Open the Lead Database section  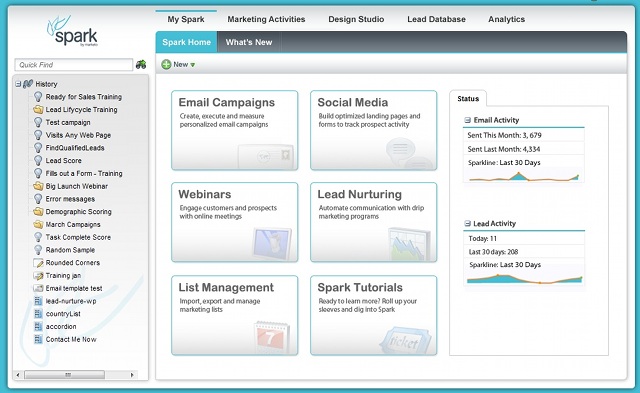pyautogui.click(x=436, y=19)
